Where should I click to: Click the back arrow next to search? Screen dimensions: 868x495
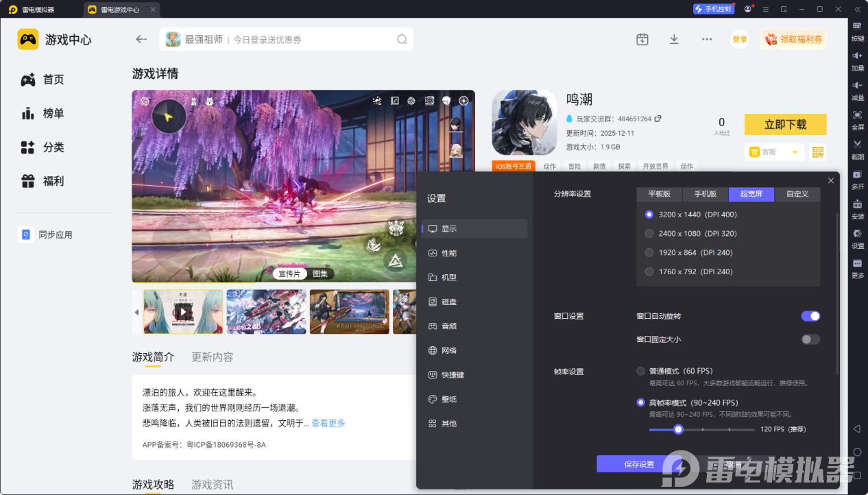coord(141,39)
